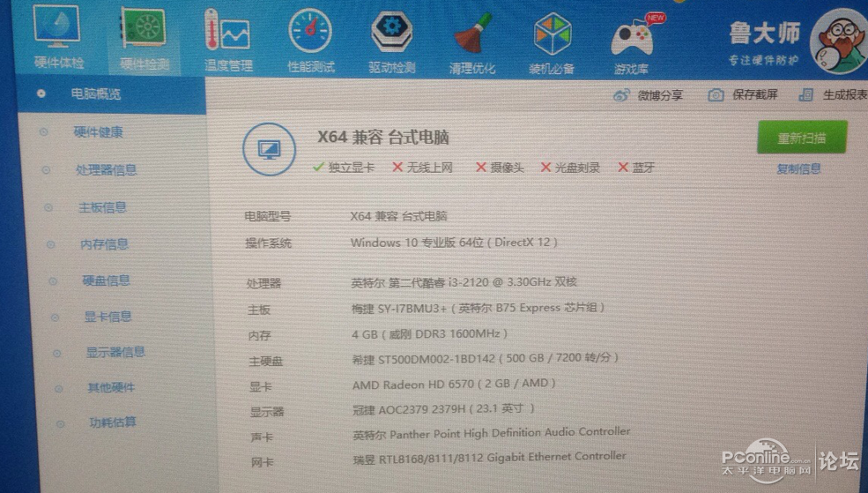The height and width of the screenshot is (493, 868).
Task: Open 显示器信息 sidebar item
Action: click(x=115, y=352)
